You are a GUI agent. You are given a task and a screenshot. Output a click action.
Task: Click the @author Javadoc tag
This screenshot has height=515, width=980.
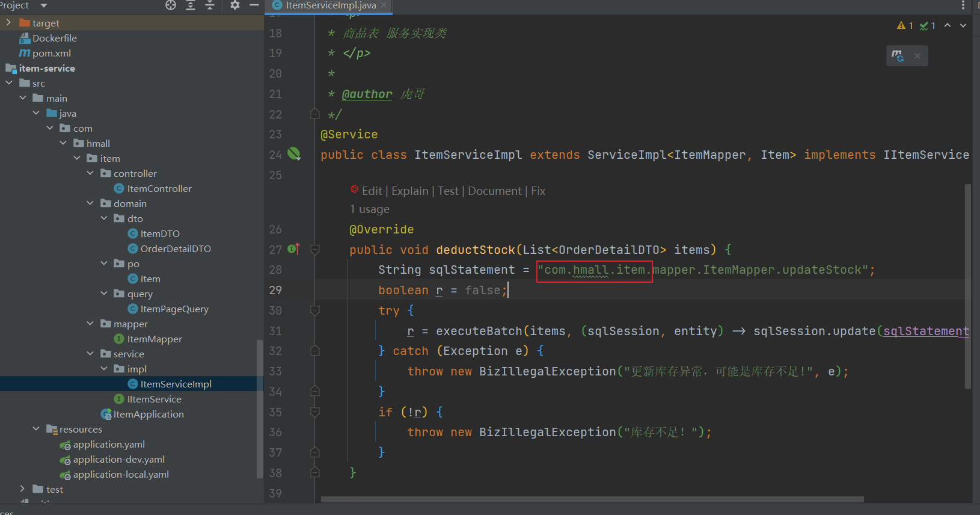point(367,94)
